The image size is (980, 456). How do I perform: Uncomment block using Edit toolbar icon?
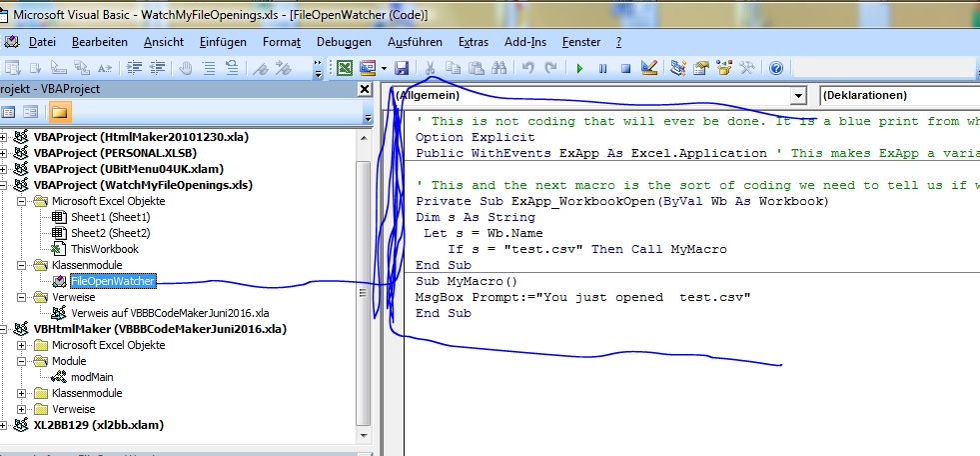point(231,68)
